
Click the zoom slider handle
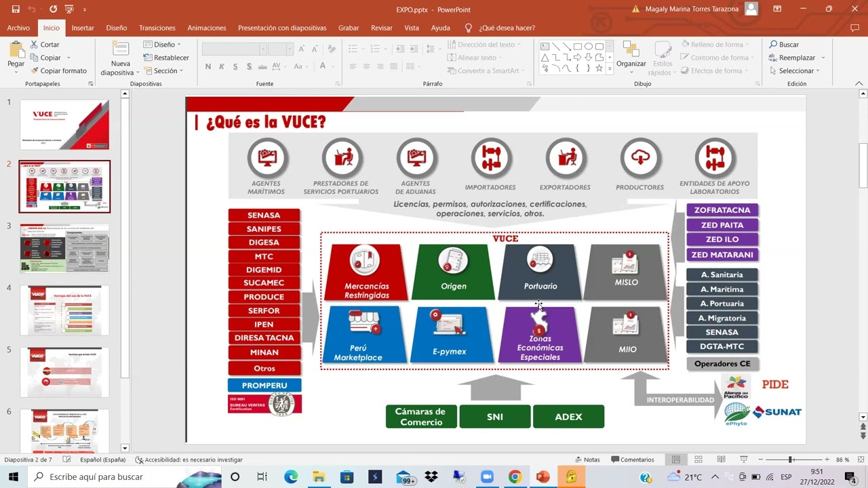[x=790, y=460]
